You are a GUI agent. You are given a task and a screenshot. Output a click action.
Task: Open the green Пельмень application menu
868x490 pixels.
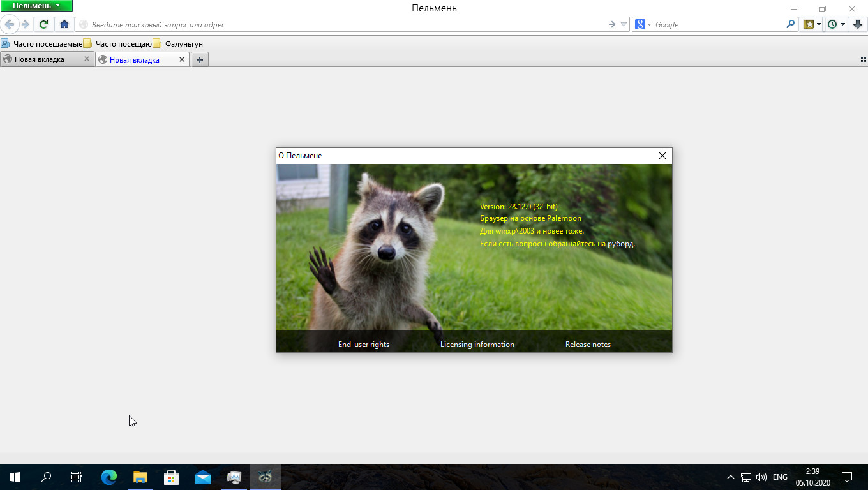[36, 6]
